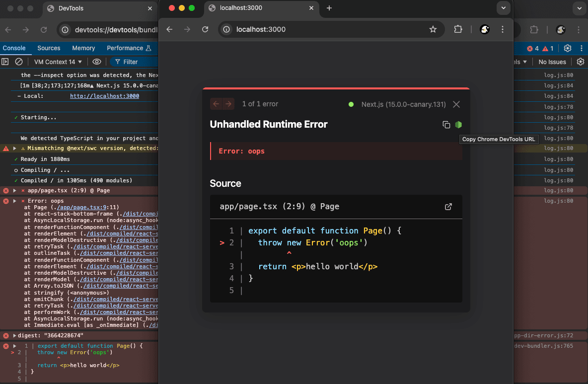This screenshot has width=588, height=384.
Task: Open http://localhost:3000 link in console
Action: (104, 96)
